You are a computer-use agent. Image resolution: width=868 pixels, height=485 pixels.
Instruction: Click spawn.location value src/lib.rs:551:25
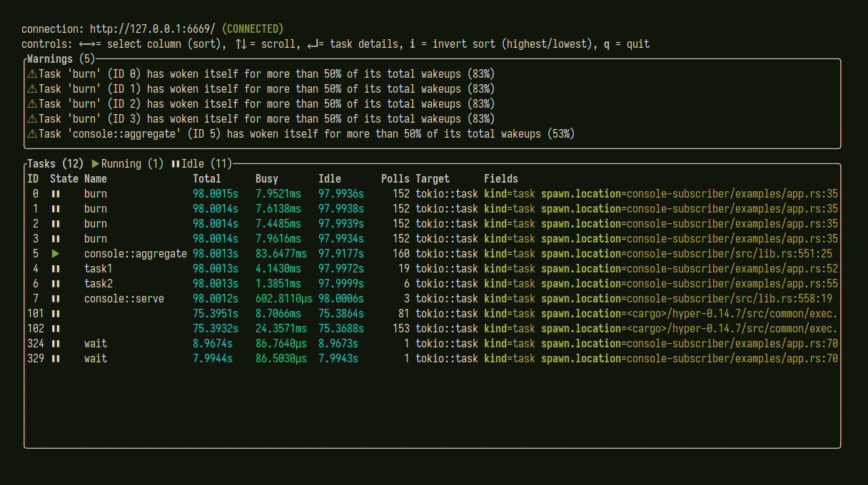tap(730, 254)
